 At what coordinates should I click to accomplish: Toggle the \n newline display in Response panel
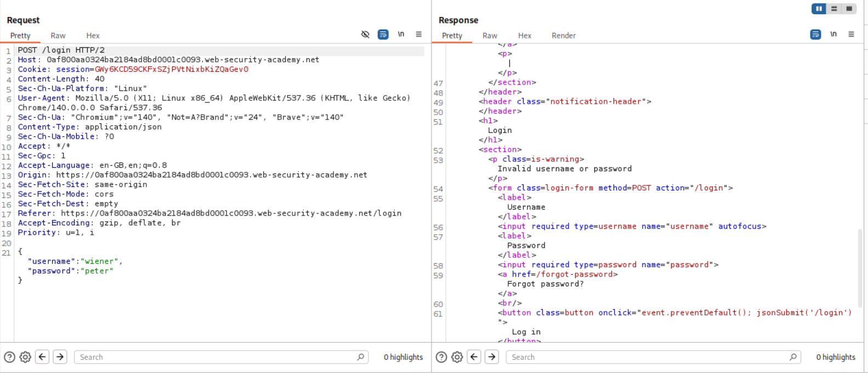click(x=833, y=35)
